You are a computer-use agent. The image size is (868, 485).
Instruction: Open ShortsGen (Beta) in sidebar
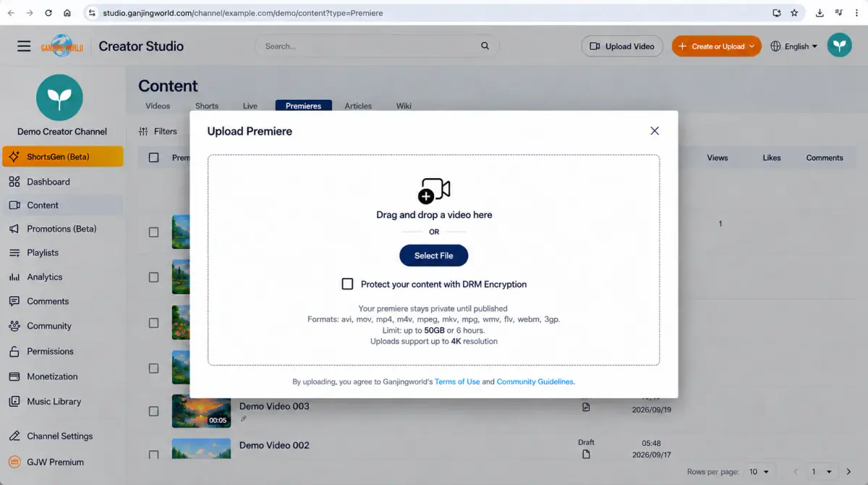(62, 156)
